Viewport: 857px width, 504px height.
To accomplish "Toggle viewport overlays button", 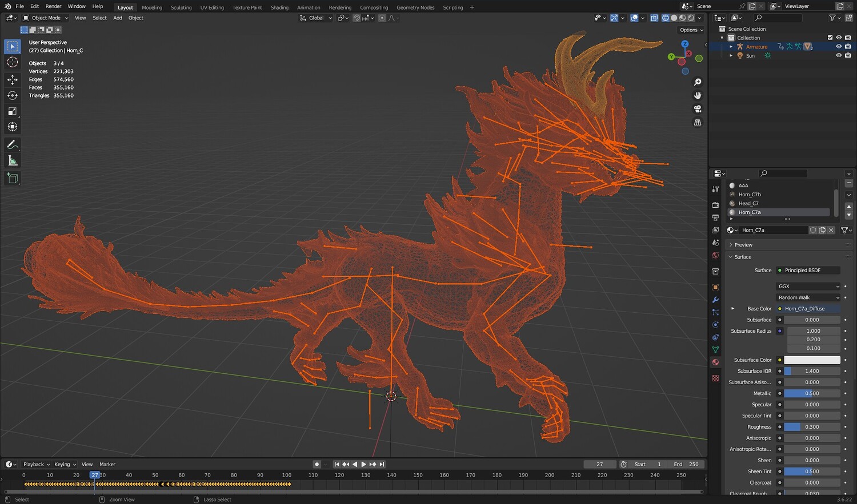I will tap(634, 18).
